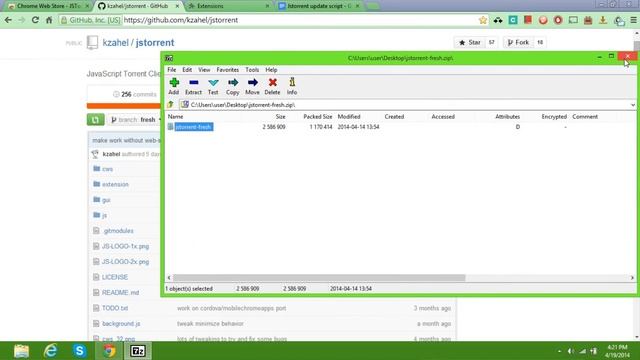Viewport: 640px width, 360px height.
Task: Click the Chrome home button
Action: coord(49,20)
